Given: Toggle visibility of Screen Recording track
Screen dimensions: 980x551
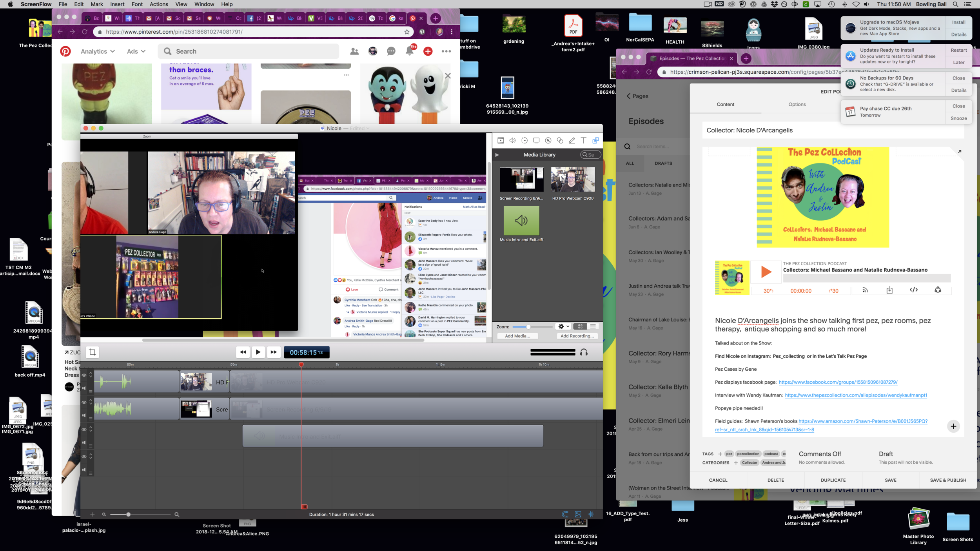Looking at the screenshot, I should (84, 402).
